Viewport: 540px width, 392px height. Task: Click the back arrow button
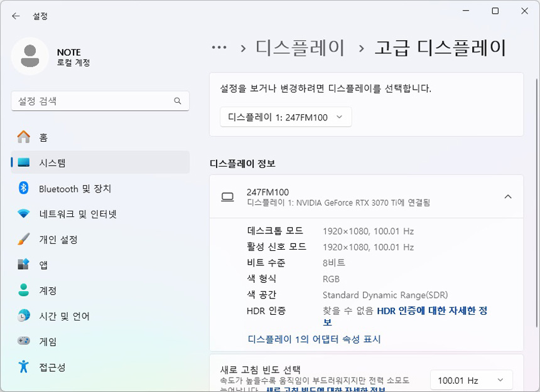click(16, 16)
